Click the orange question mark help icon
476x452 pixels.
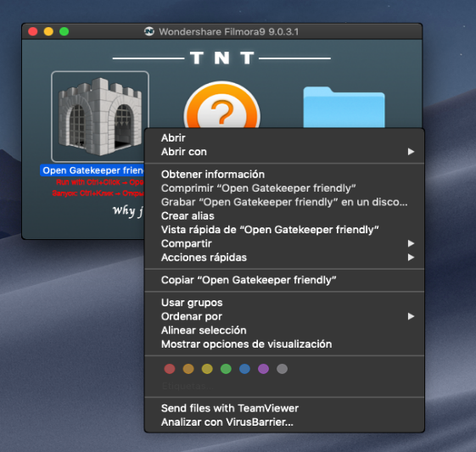click(x=222, y=104)
